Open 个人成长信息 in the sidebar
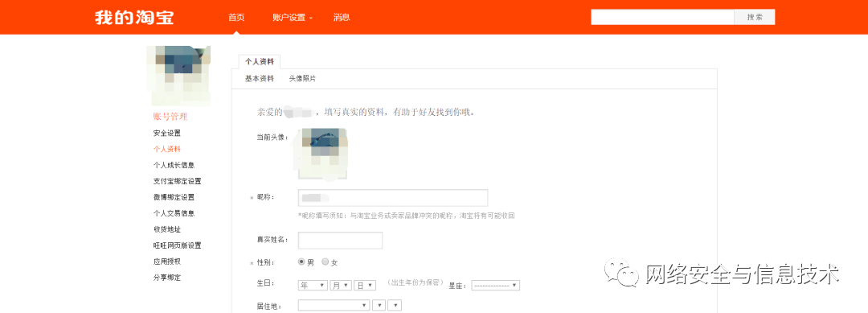Screen dimensions: 868x313 174,165
